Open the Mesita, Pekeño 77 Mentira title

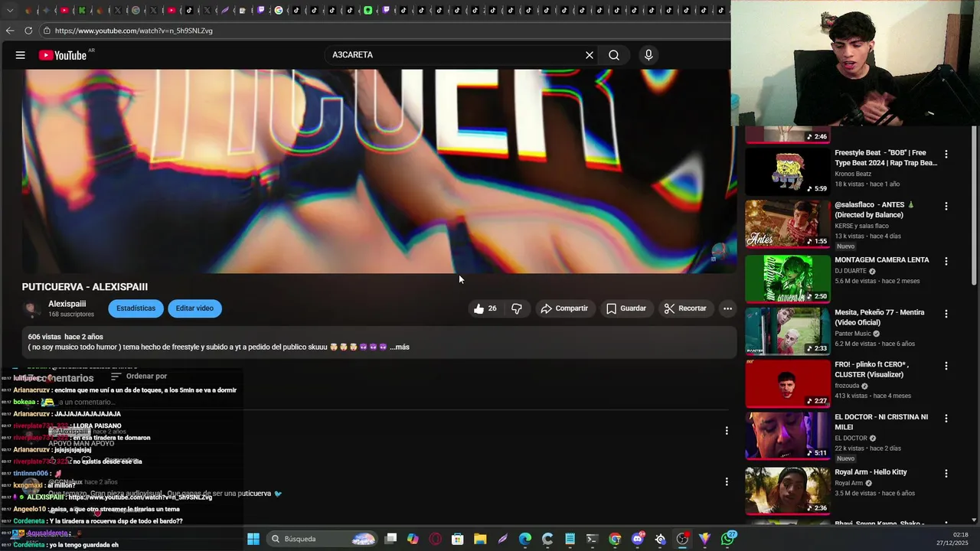pos(880,318)
